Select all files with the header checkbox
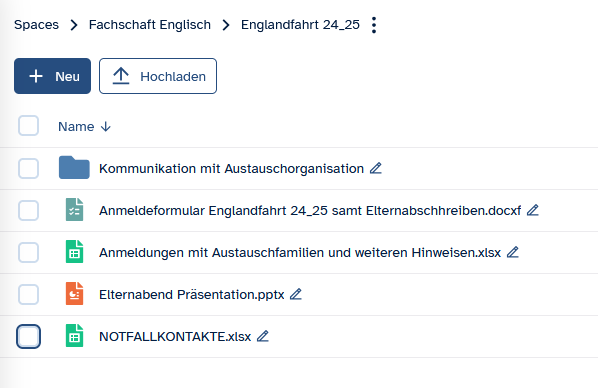 (x=28, y=126)
